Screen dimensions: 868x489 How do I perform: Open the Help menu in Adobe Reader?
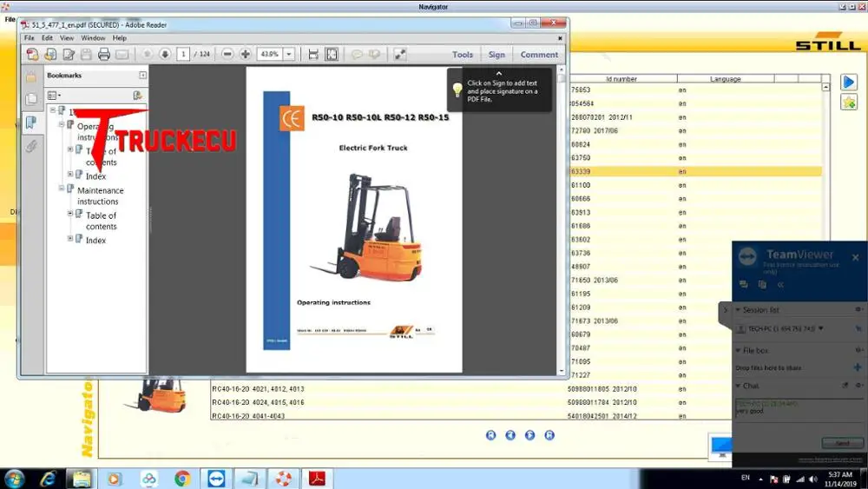[x=120, y=38]
